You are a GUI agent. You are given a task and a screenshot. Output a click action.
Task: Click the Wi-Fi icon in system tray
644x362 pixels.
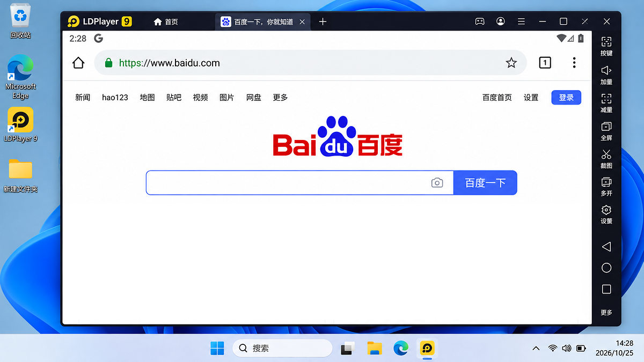pos(552,349)
